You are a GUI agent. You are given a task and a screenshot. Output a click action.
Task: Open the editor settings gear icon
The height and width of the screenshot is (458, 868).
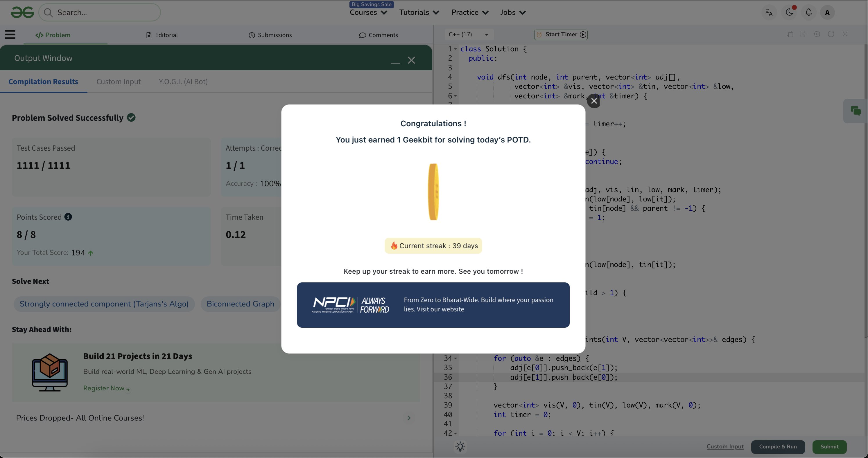pos(817,34)
